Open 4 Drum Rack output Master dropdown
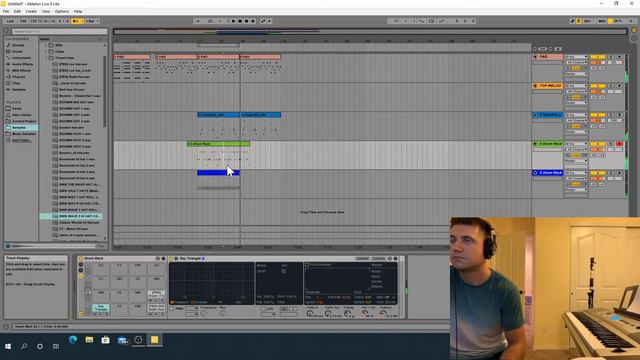 coord(576,161)
